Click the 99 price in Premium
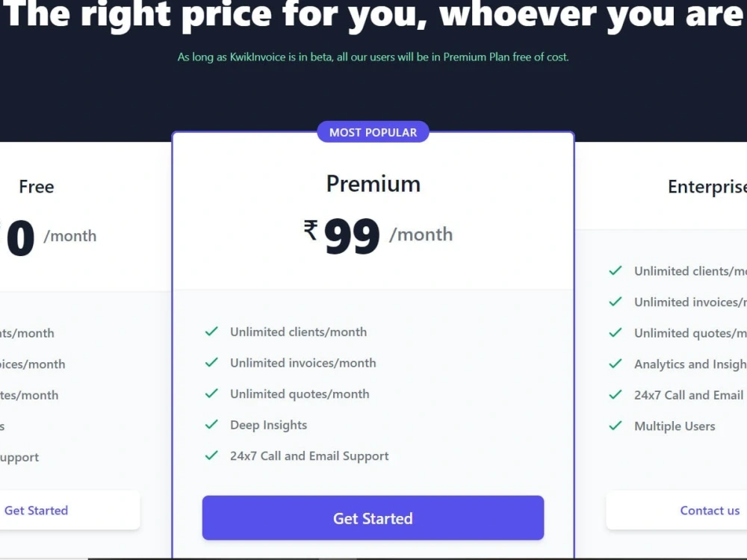 pos(352,236)
